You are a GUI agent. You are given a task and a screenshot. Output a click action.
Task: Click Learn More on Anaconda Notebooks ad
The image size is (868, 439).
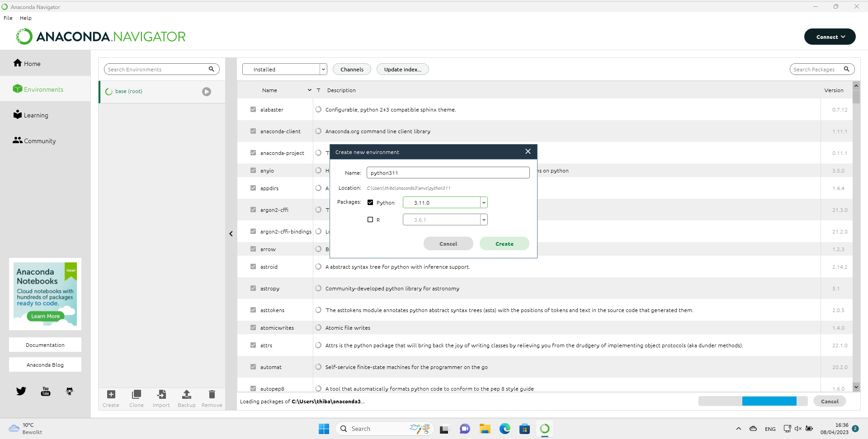pos(45,316)
